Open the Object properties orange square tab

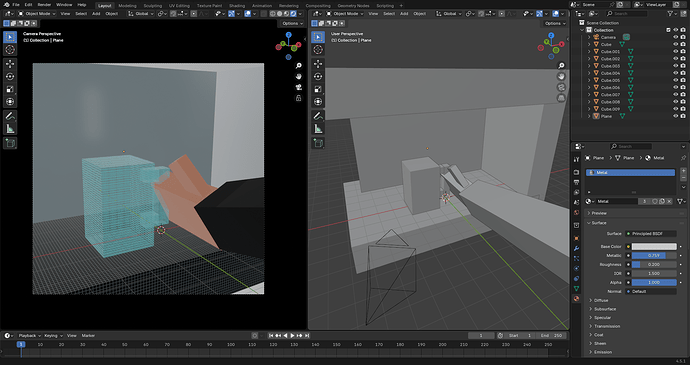[576, 238]
